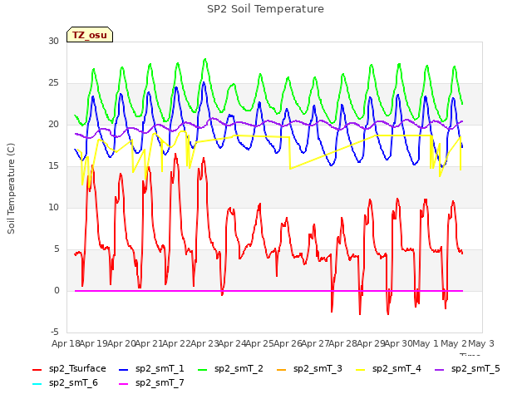Click the 0 y-axis tick label
Screen dimensions: 532x399
tap(57, 290)
